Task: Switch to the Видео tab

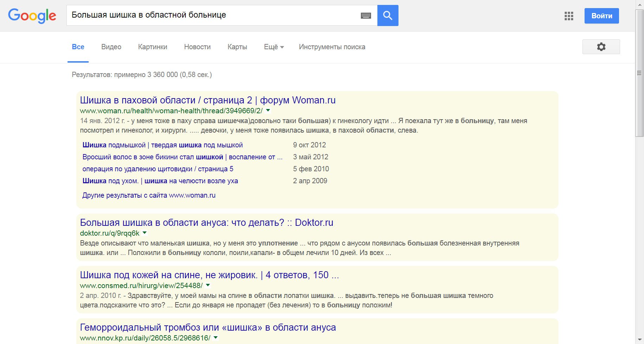Action: (x=111, y=47)
